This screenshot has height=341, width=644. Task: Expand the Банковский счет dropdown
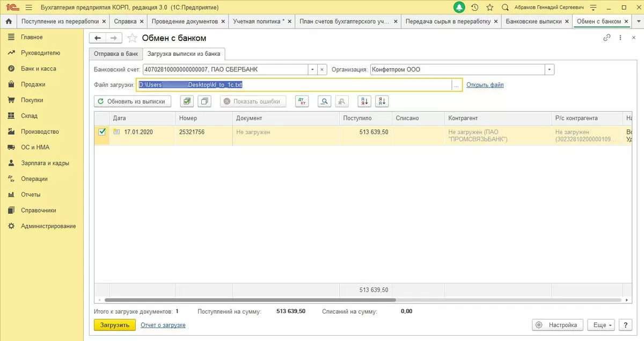[312, 70]
